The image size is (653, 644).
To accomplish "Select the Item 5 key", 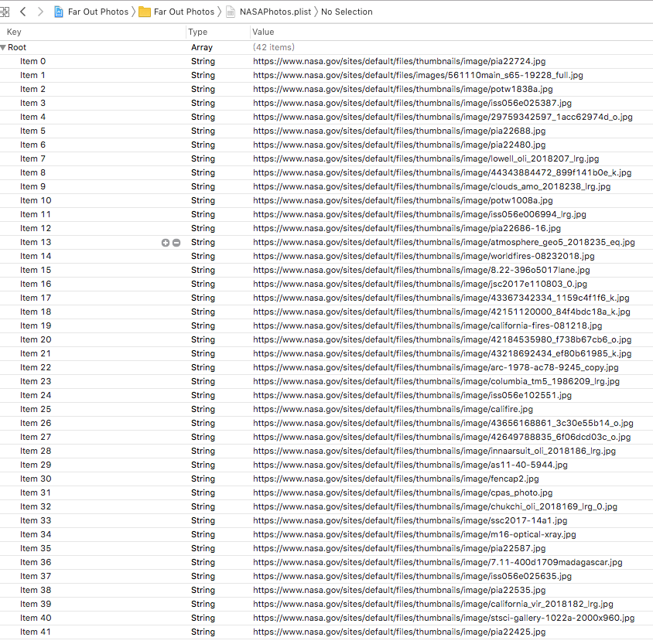I will (32, 131).
